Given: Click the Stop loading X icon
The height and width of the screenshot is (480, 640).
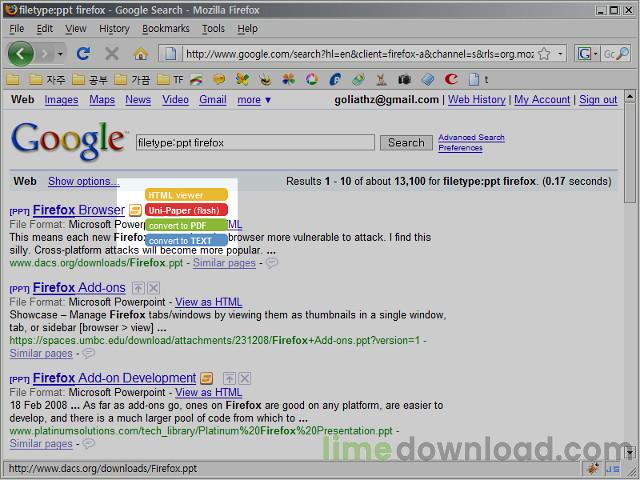Looking at the screenshot, I should [112, 53].
